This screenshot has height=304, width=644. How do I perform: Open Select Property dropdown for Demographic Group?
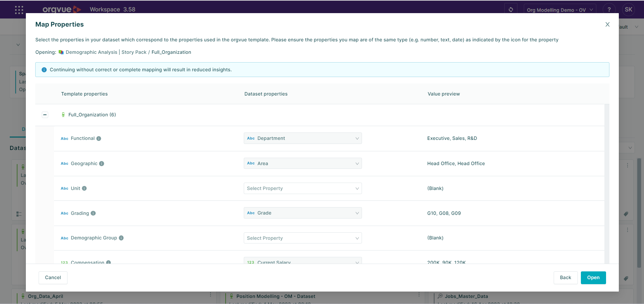point(303,238)
